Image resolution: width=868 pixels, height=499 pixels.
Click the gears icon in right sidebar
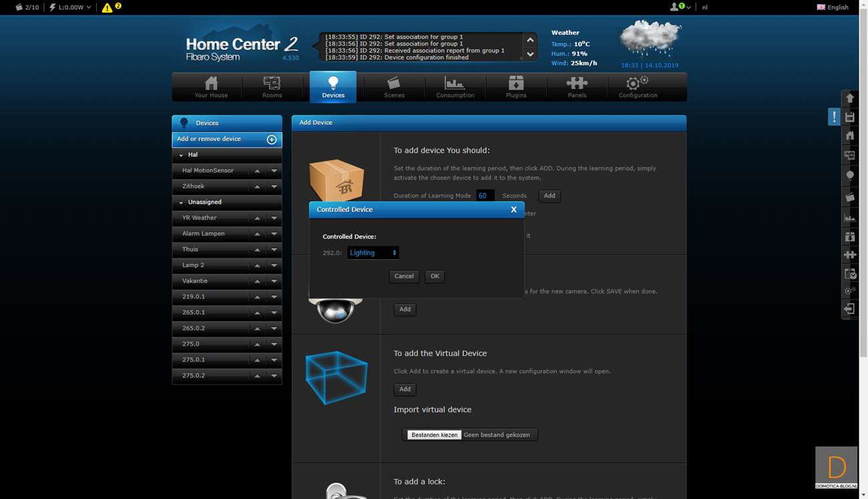point(850,291)
